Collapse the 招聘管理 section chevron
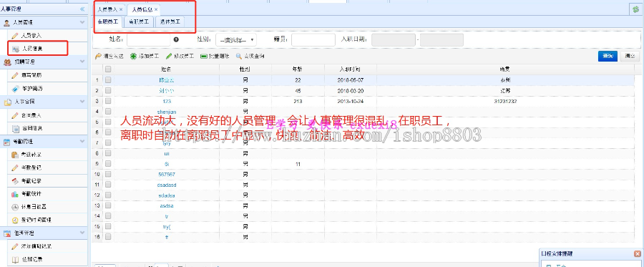This screenshot has height=267, width=644. coord(82,62)
